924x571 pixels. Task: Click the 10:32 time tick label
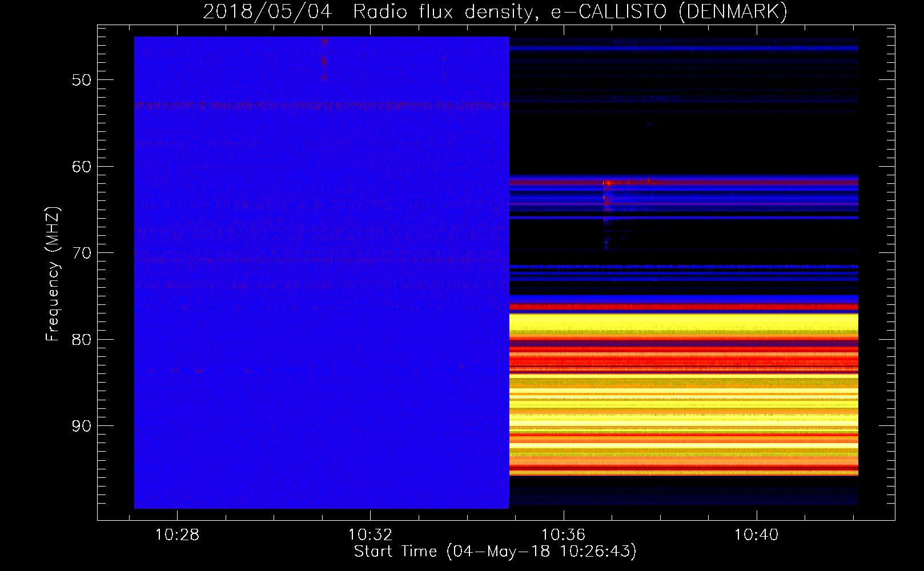[x=370, y=535]
